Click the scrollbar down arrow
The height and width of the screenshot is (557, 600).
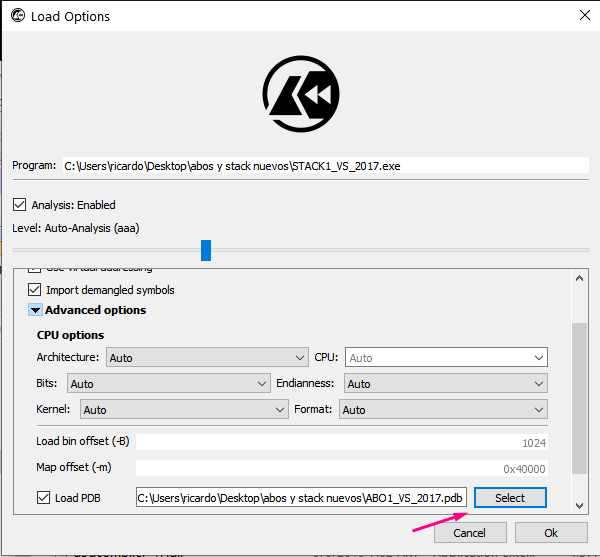579,506
